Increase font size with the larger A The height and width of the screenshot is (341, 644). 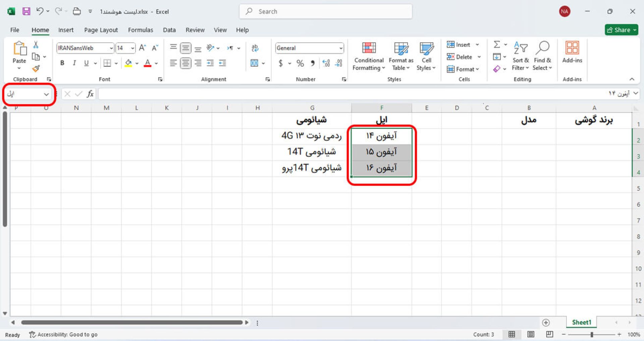pos(142,48)
